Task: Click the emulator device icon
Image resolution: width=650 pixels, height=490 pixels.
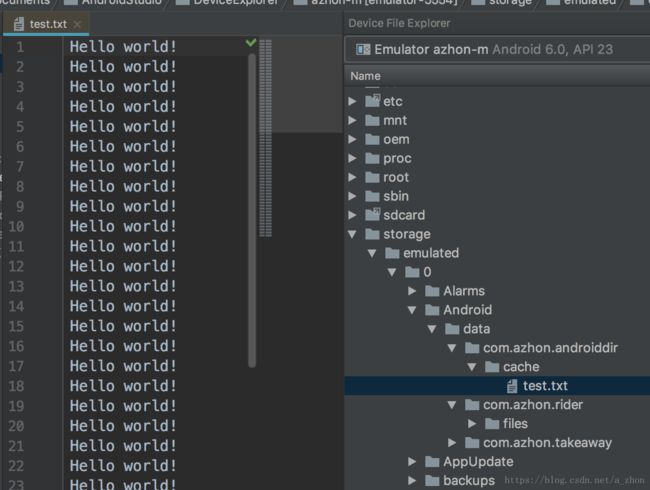Action: tap(363, 50)
